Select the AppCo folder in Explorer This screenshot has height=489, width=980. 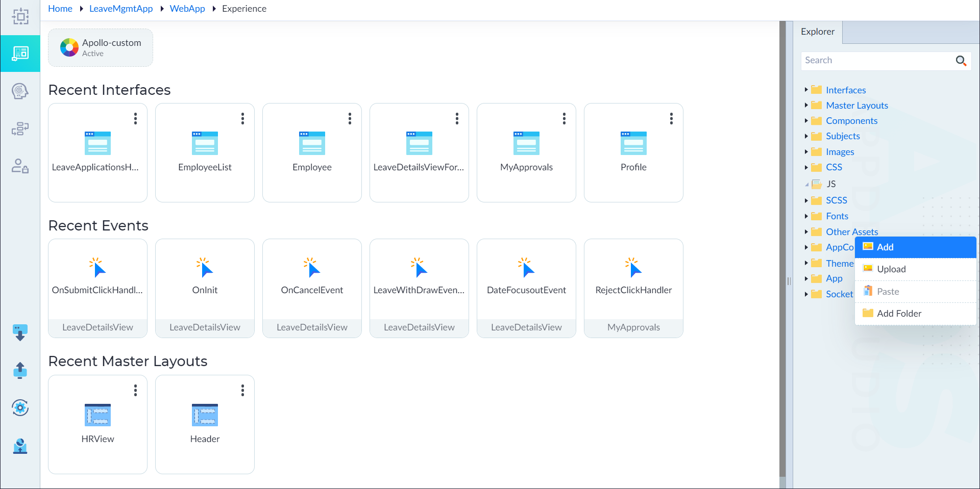[x=840, y=247]
